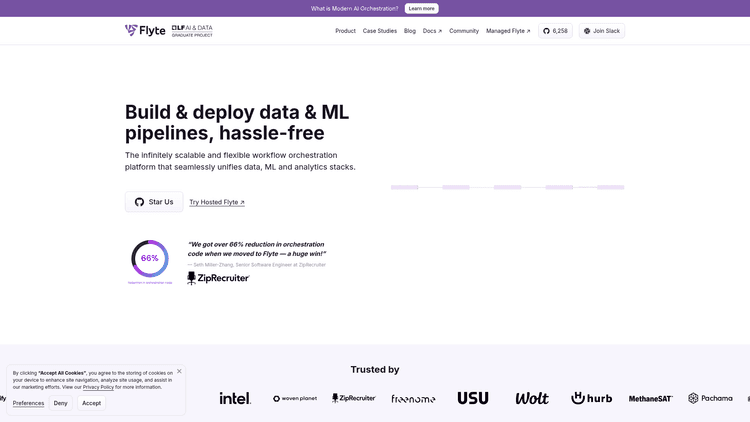
Task: Click the ZipRecruiter logo under testimonial
Action: pyautogui.click(x=218, y=278)
